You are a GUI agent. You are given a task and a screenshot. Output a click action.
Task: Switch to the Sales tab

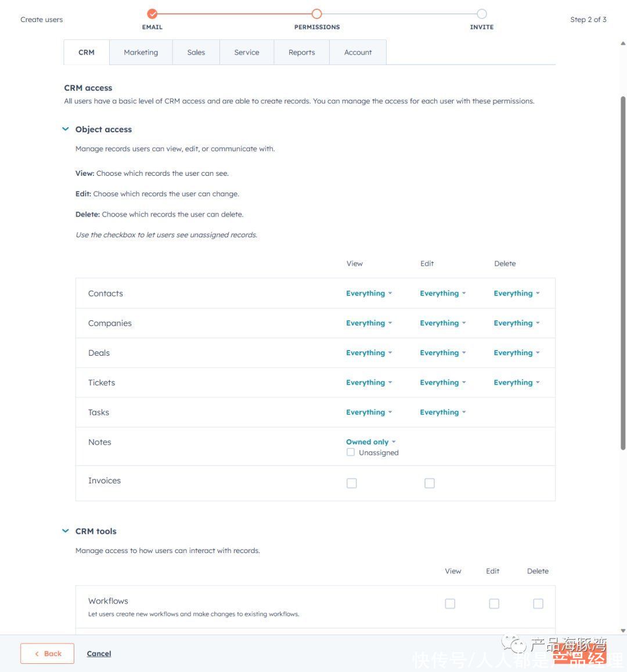coord(196,52)
